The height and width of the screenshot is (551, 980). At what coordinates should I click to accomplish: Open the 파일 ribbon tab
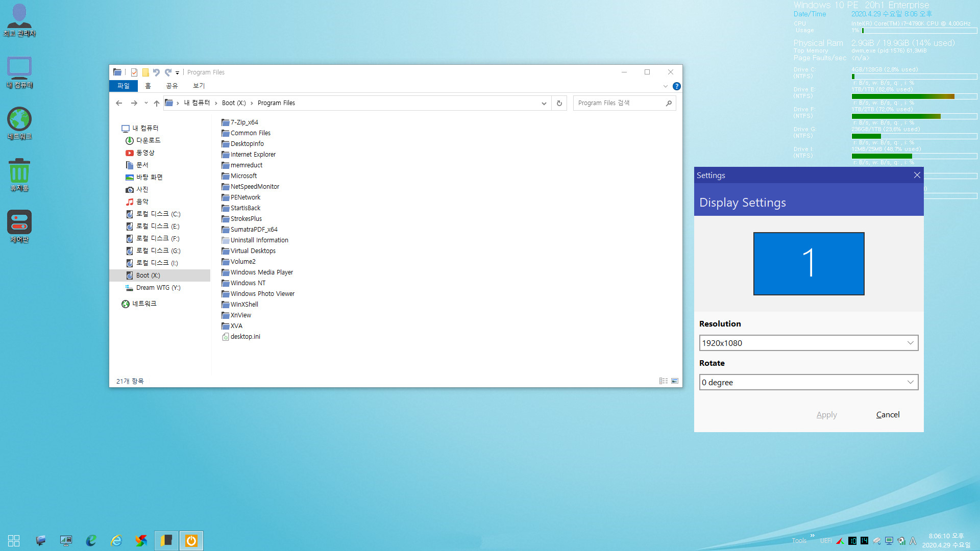pyautogui.click(x=124, y=86)
